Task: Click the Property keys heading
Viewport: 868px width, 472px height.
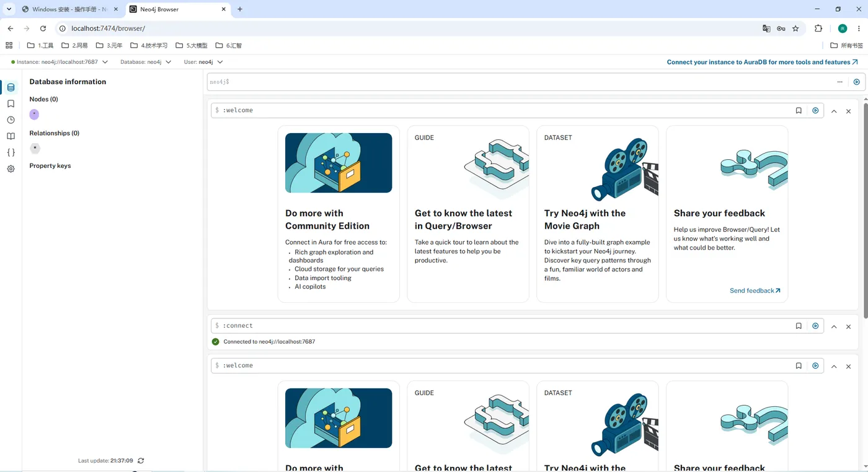Action: tap(50, 166)
